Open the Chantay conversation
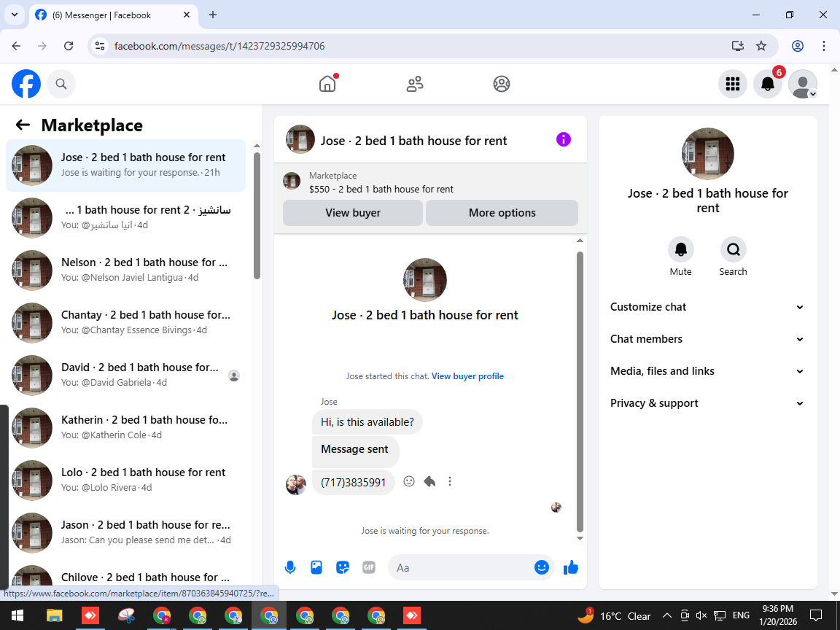This screenshot has height=630, width=840. pyautogui.click(x=126, y=322)
